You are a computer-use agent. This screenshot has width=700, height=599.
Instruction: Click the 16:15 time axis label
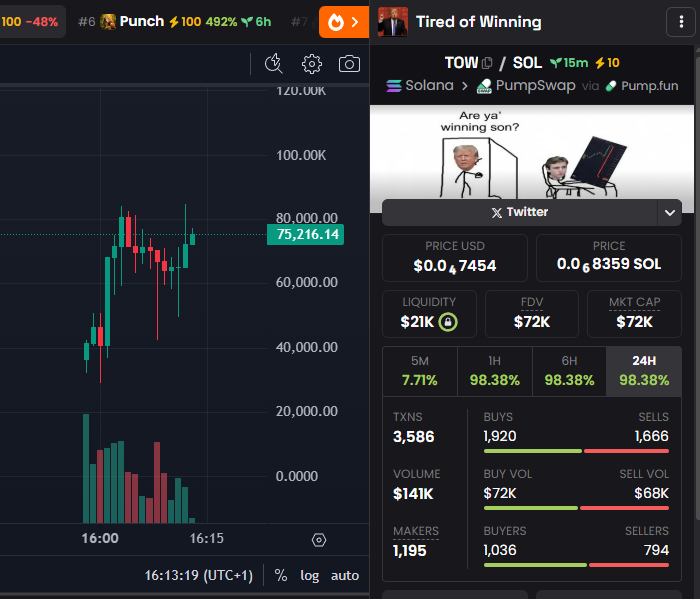tap(206, 538)
